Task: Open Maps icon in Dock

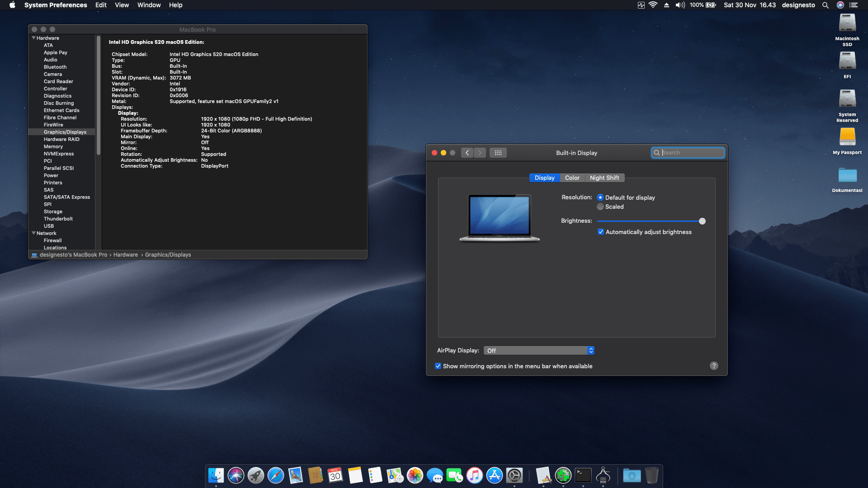Action: (x=395, y=475)
